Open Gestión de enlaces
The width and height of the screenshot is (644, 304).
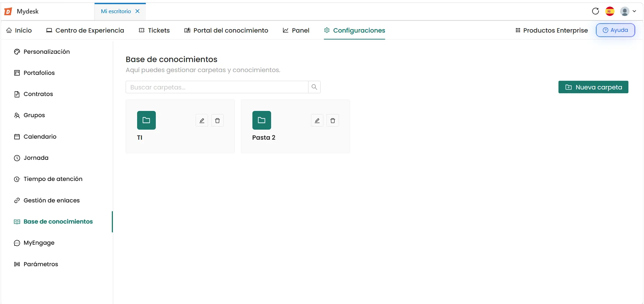tap(47, 200)
